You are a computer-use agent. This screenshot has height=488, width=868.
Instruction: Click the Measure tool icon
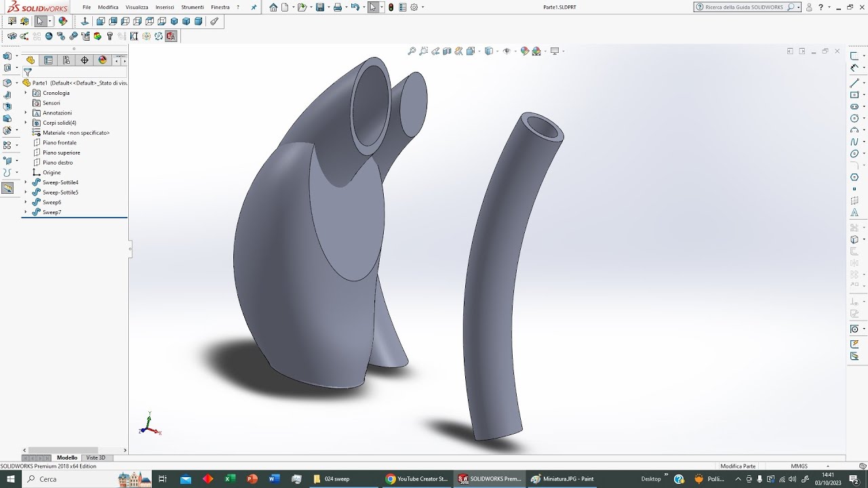tap(214, 21)
